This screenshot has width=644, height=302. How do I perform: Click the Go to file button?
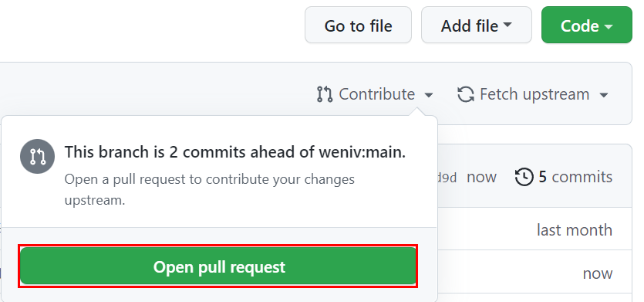[x=358, y=25]
